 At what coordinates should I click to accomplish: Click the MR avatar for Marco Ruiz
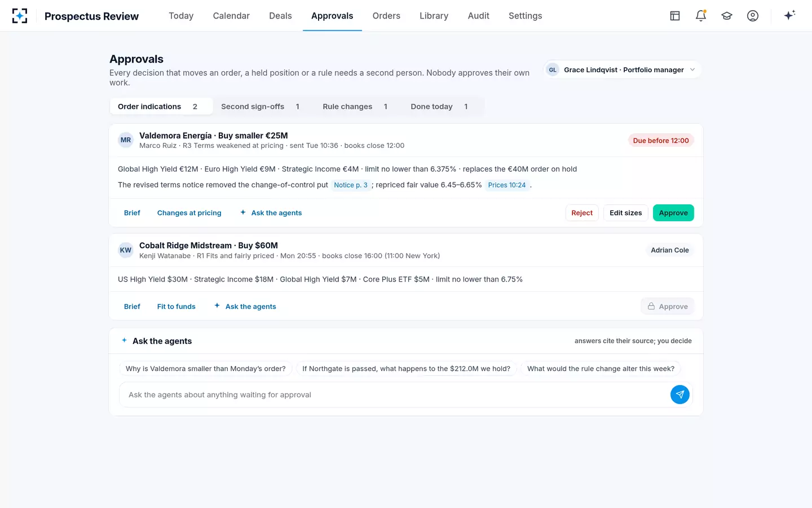click(126, 140)
